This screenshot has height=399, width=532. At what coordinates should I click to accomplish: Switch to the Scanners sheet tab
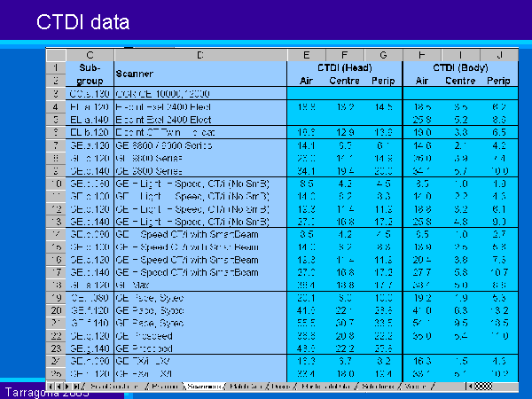point(205,387)
